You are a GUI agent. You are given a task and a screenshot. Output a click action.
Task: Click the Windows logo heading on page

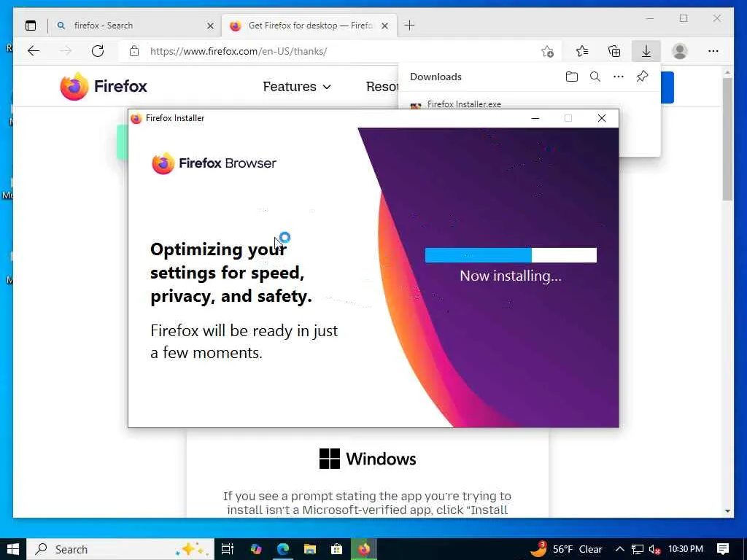click(x=368, y=459)
